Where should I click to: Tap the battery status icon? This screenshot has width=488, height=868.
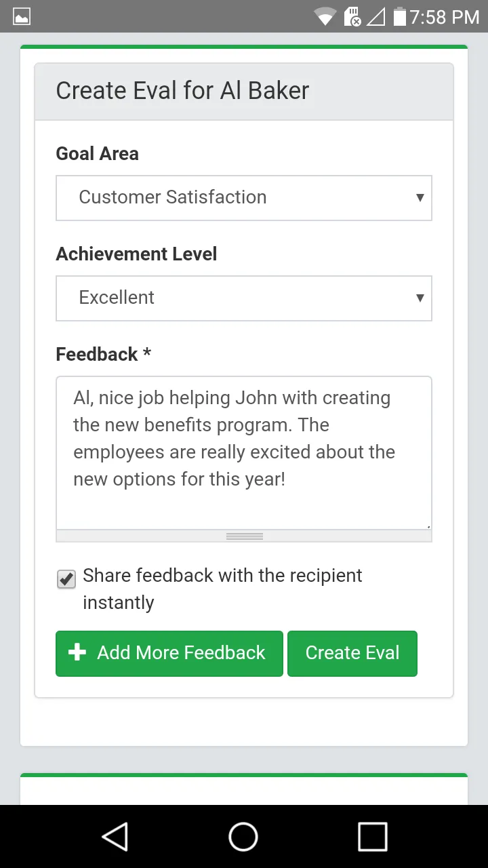(x=399, y=16)
